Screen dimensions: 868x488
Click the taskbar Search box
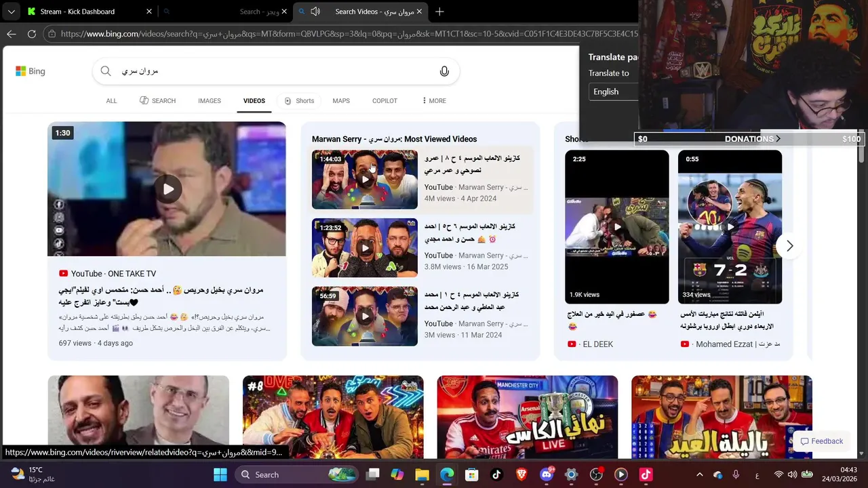(x=296, y=474)
